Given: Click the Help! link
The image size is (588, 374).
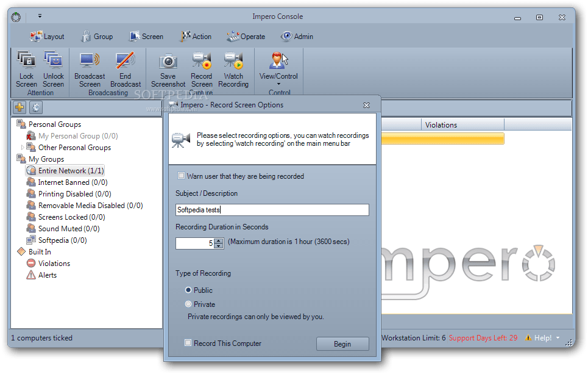Looking at the screenshot, I should 543,337.
